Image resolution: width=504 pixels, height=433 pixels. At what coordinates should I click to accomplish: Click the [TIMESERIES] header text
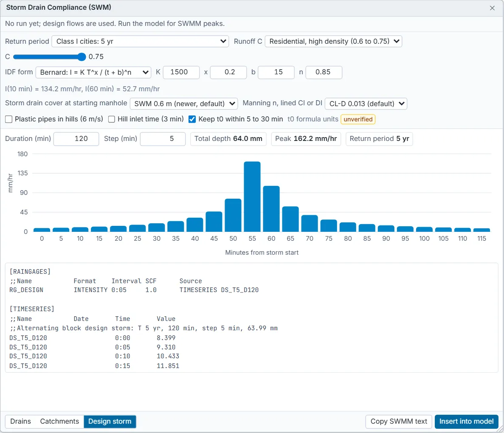click(x=32, y=309)
